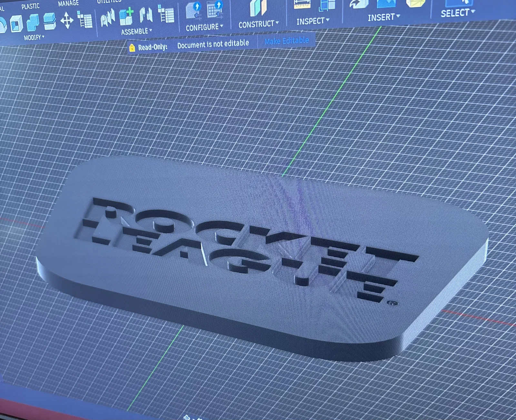Screen dimensions: 516x420
Task: Click the 'Document is not editable' message
Action: point(213,44)
